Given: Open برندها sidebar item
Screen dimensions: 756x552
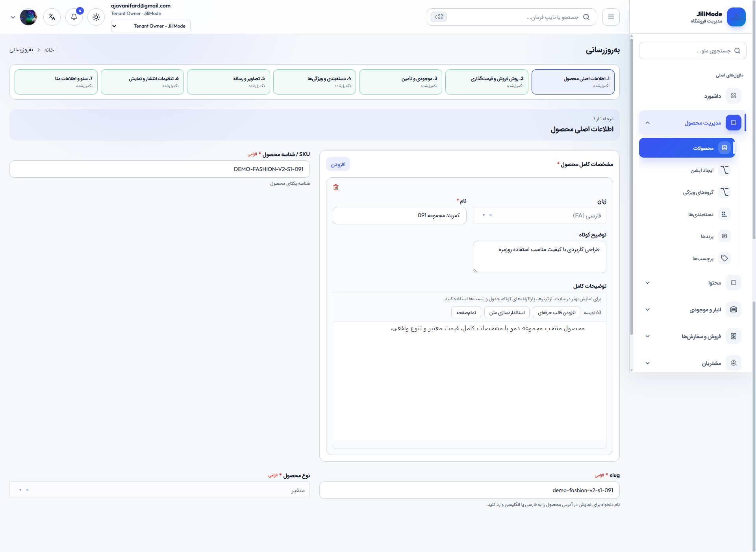Looking at the screenshot, I should coord(687,236).
